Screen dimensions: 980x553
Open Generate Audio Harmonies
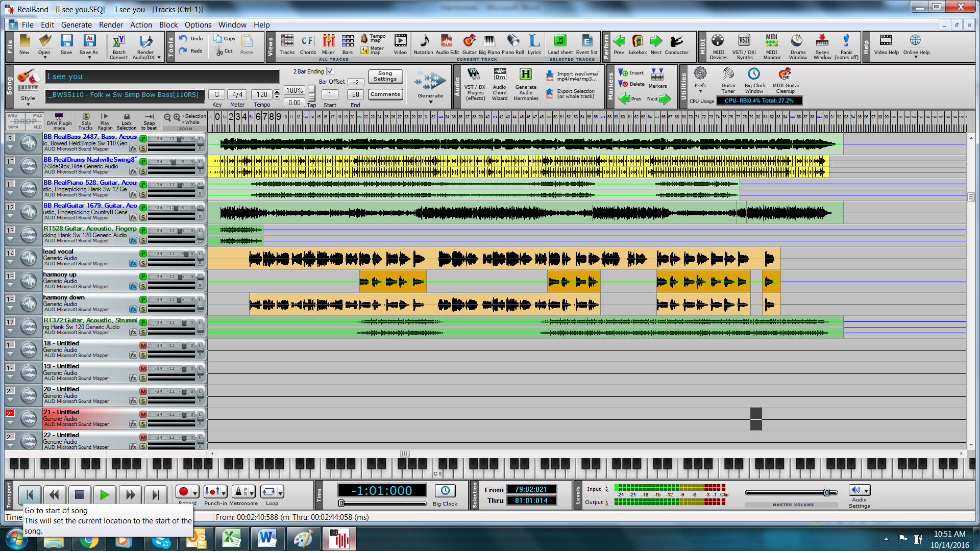pyautogui.click(x=526, y=84)
